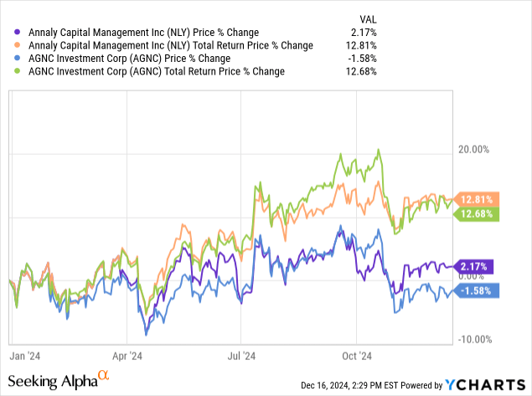Click the blue AGNC Price legend dot

point(8,58)
